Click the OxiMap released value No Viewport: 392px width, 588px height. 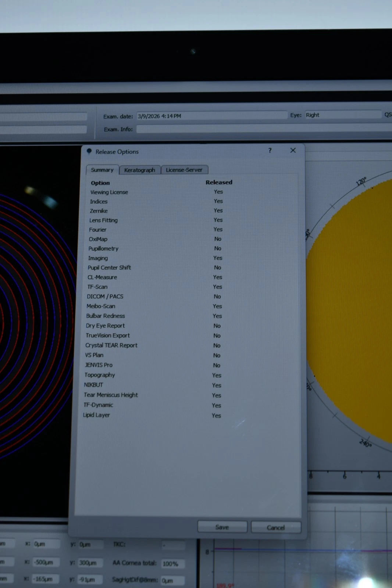point(218,239)
